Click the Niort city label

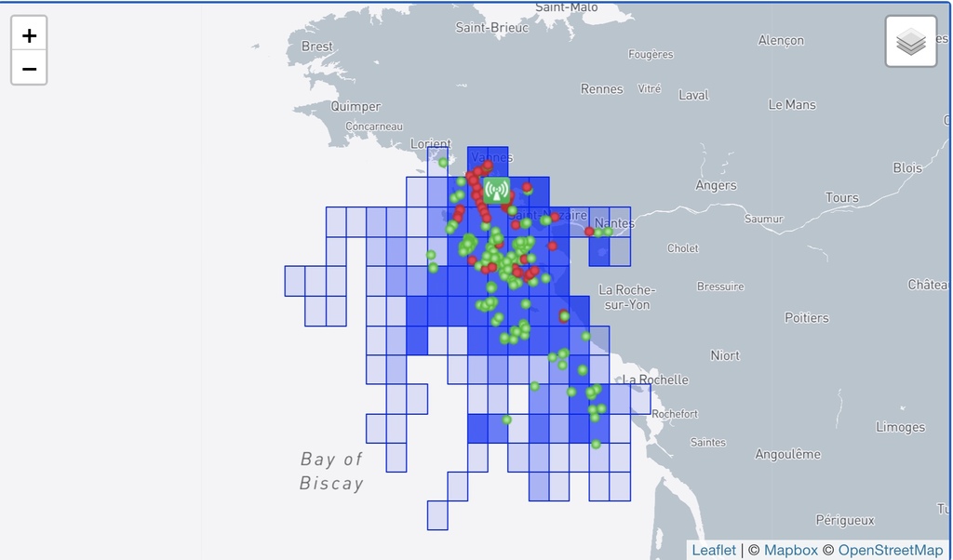tap(725, 355)
